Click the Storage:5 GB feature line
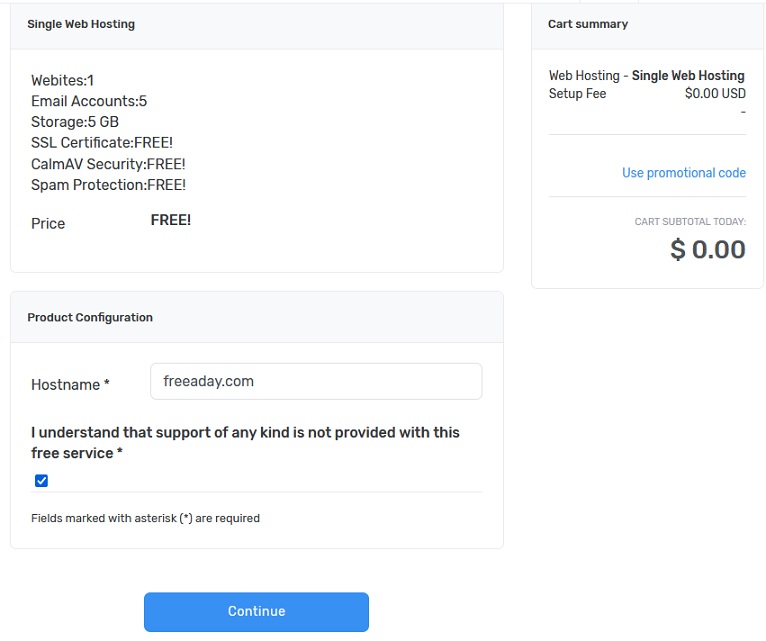The image size is (766, 641). 75,122
